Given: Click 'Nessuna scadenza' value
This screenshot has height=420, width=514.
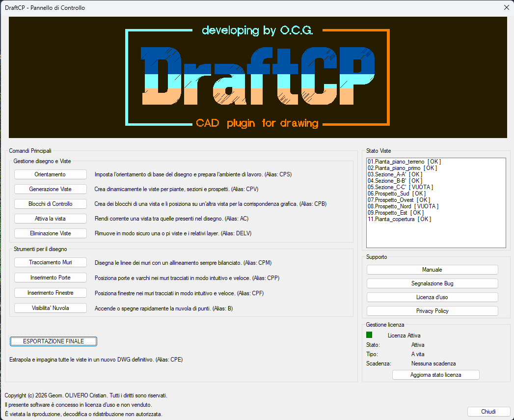Looking at the screenshot, I should [433, 364].
